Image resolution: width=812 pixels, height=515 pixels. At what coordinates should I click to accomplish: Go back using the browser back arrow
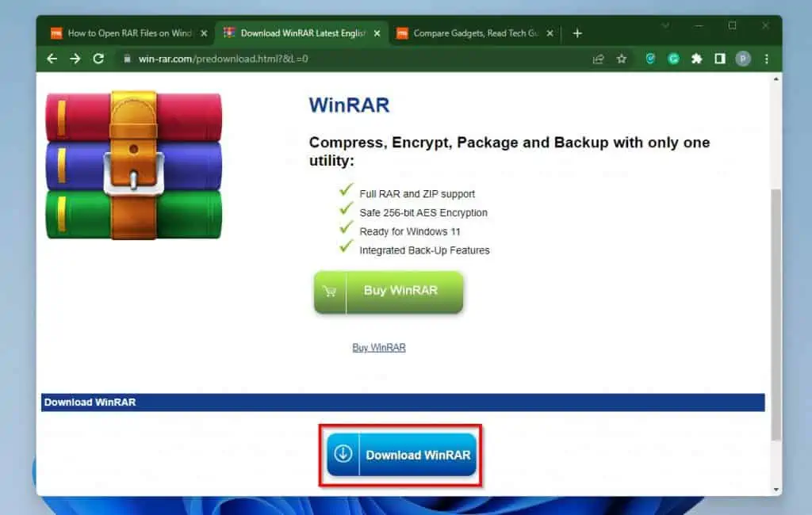(x=52, y=59)
